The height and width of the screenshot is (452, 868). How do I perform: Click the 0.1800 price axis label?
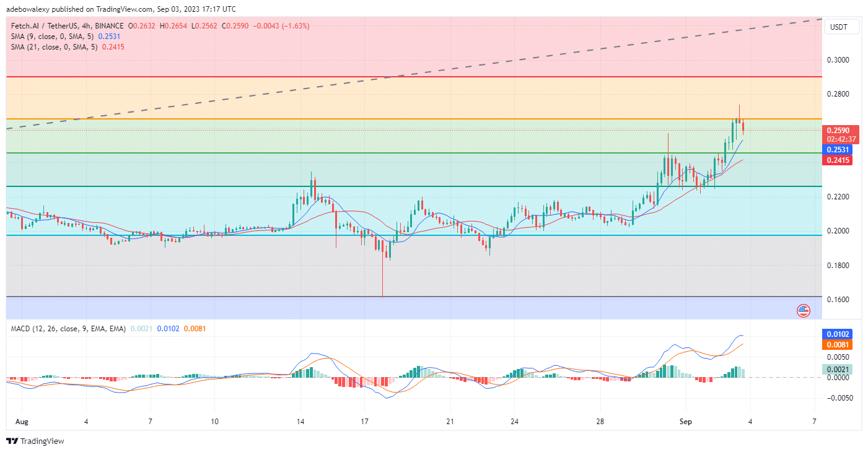tap(839, 266)
